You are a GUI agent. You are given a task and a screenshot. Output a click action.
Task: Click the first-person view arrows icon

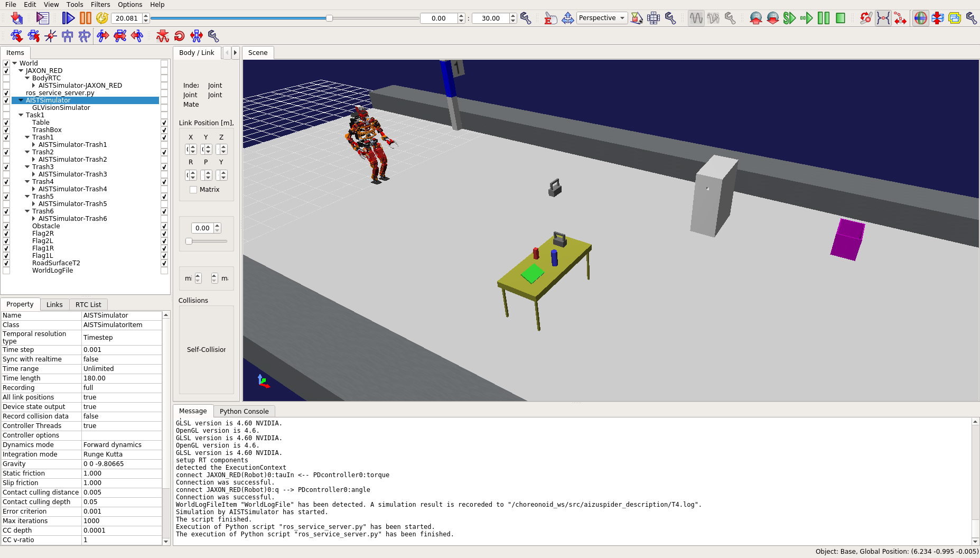pos(567,18)
